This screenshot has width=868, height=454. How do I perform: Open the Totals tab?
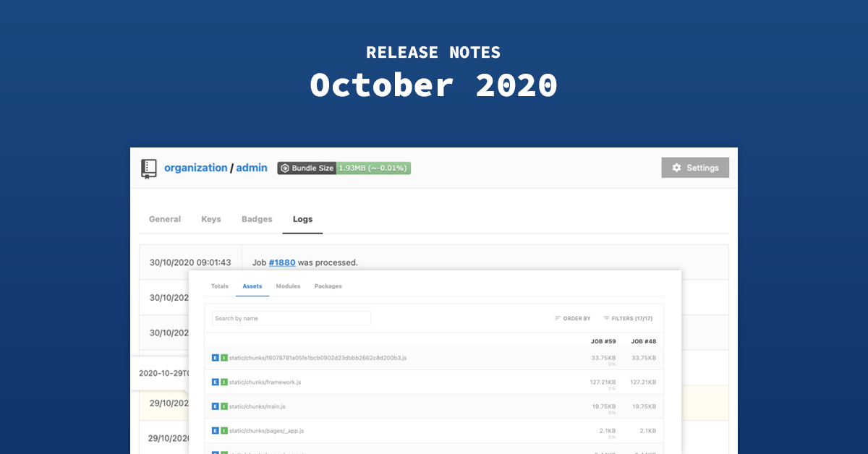[219, 286]
